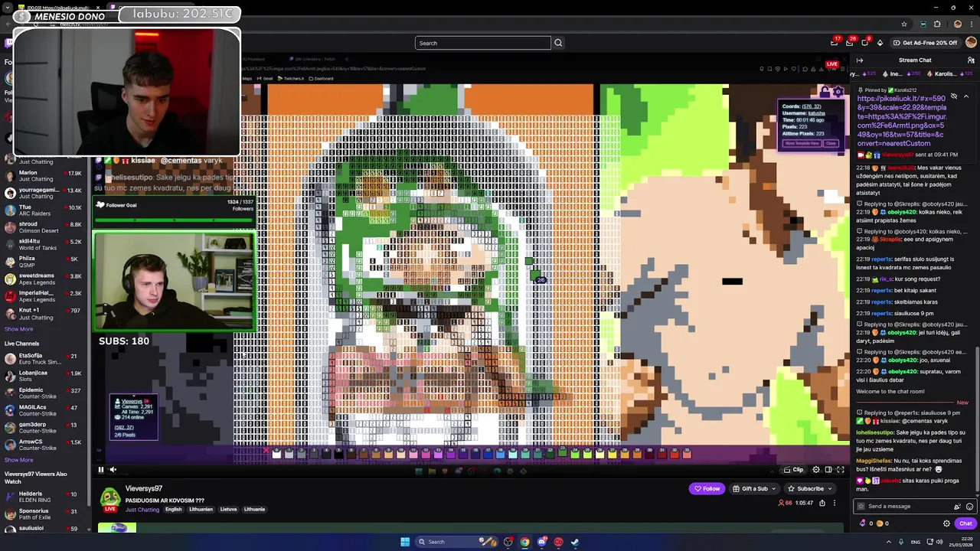Open the Vieversys97 channel avatar
980x551 pixels.
[110, 498]
